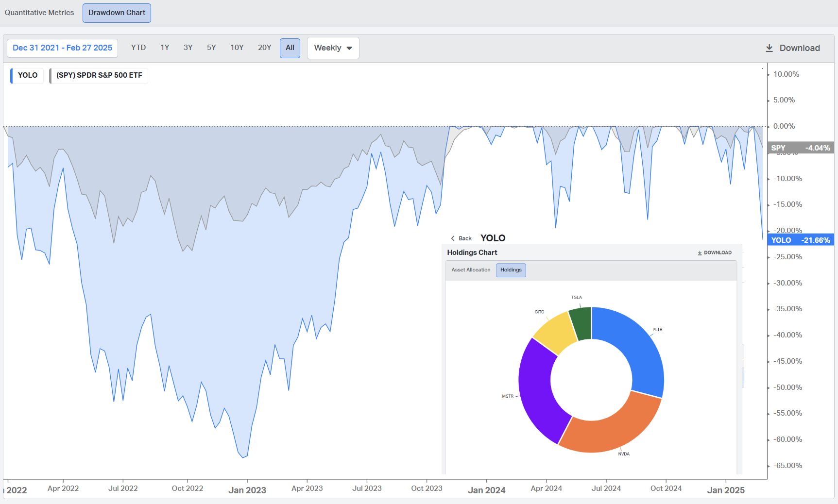Click the PLTR label on the donut chart

pos(657,330)
